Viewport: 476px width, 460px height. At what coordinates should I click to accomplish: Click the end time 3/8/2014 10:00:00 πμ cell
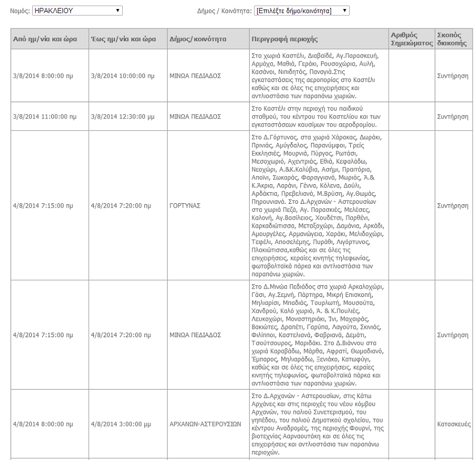coord(123,76)
